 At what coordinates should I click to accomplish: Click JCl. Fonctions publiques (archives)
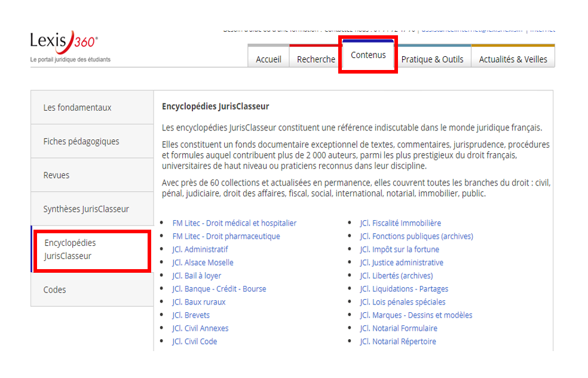click(x=416, y=236)
